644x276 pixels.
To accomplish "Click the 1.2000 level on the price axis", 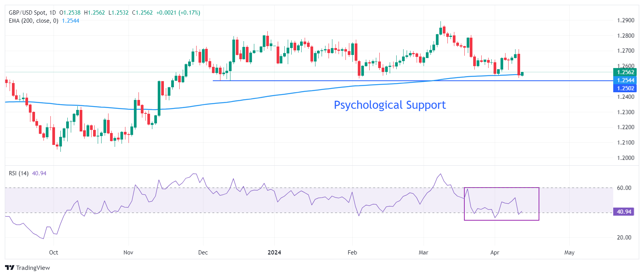I will coord(626,158).
